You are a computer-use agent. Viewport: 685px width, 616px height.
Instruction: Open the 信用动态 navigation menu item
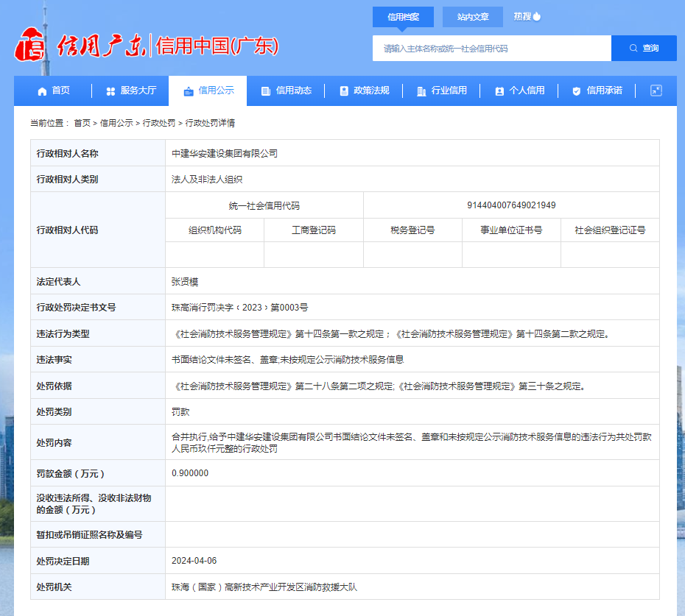tap(286, 91)
